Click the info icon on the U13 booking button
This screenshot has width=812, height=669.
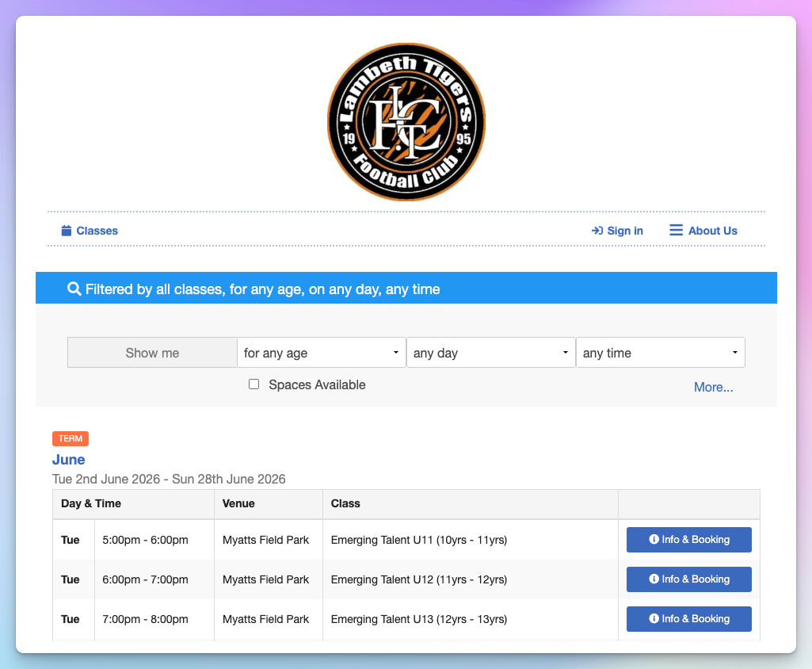(654, 618)
